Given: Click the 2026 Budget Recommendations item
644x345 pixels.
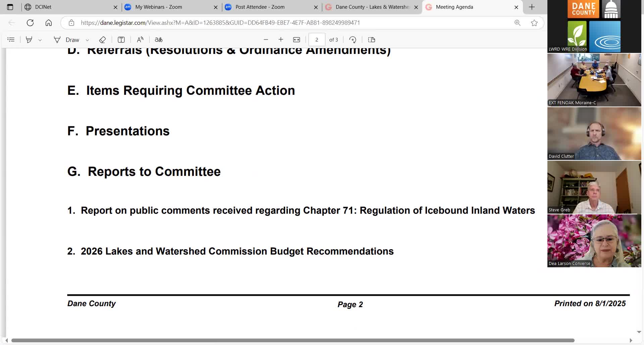Looking at the screenshot, I should coord(230,251).
